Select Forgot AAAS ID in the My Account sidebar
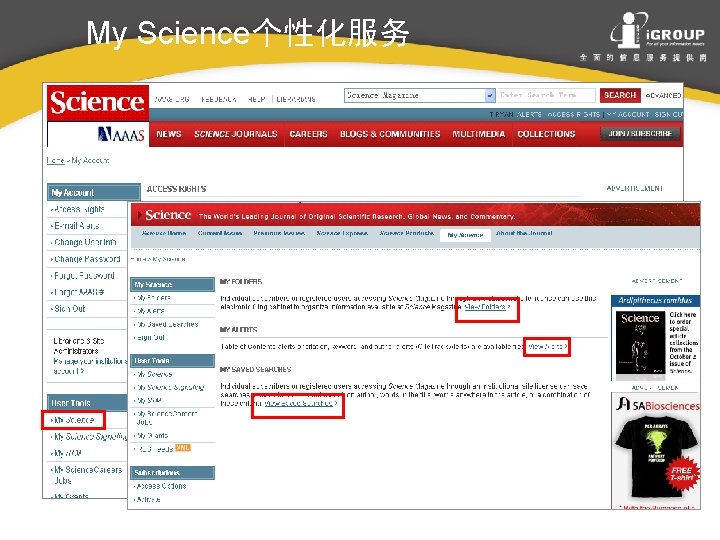720x540 pixels. 79,292
